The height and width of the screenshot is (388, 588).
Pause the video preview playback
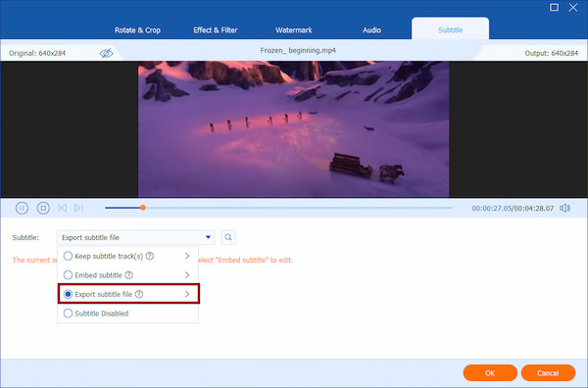tap(22, 208)
